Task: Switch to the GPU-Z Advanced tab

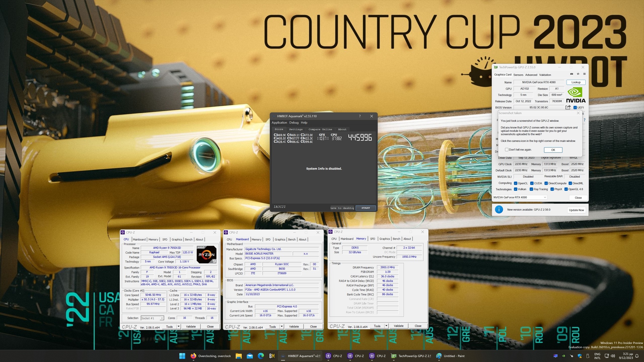Action: [x=531, y=75]
